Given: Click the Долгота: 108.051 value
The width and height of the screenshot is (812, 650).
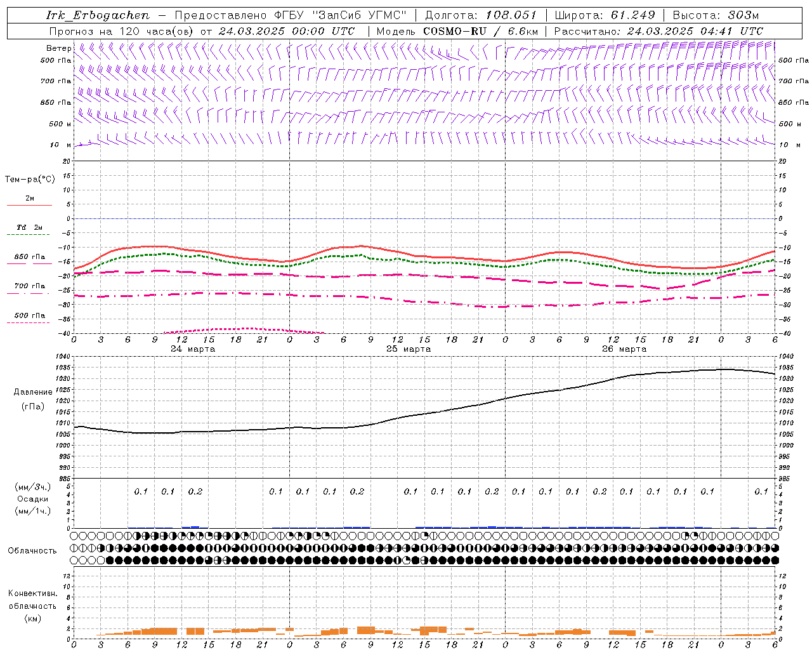Looking at the screenshot, I should [x=481, y=15].
